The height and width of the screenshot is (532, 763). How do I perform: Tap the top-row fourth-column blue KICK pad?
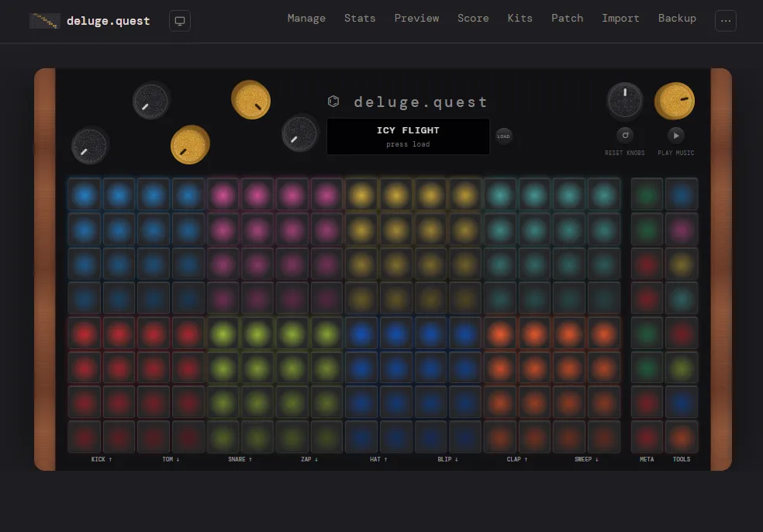coord(188,195)
